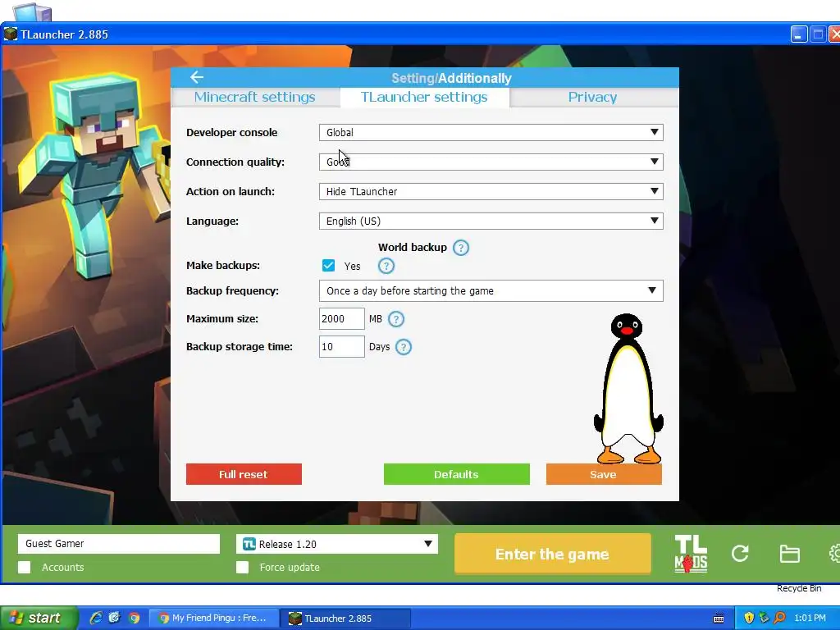Open the Windows start menu
This screenshot has width=840, height=630.
point(39,618)
